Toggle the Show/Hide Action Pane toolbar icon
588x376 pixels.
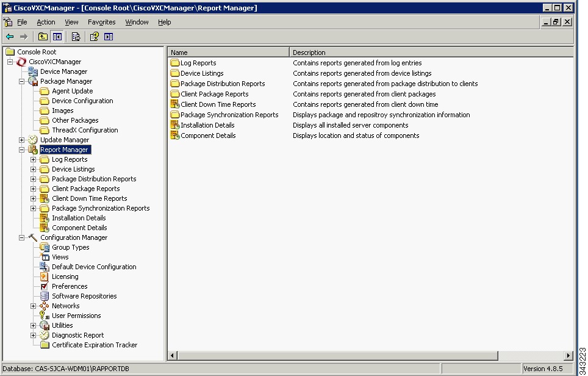pos(109,37)
